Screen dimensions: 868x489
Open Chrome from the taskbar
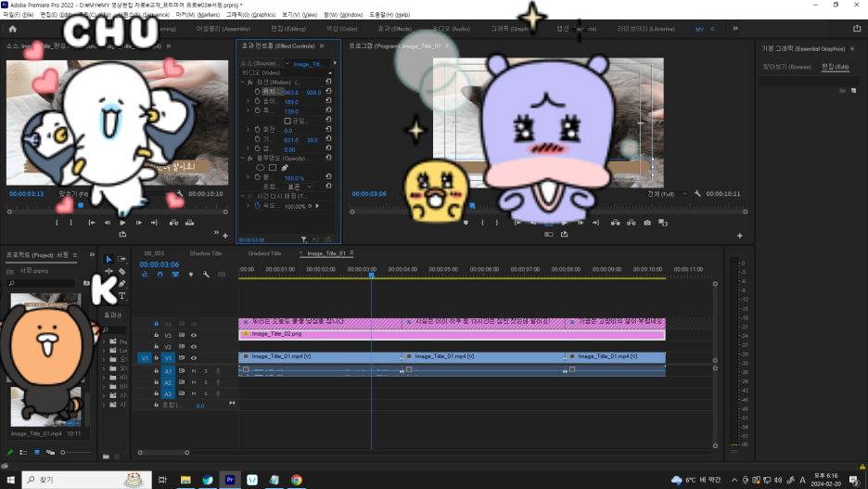[297, 480]
